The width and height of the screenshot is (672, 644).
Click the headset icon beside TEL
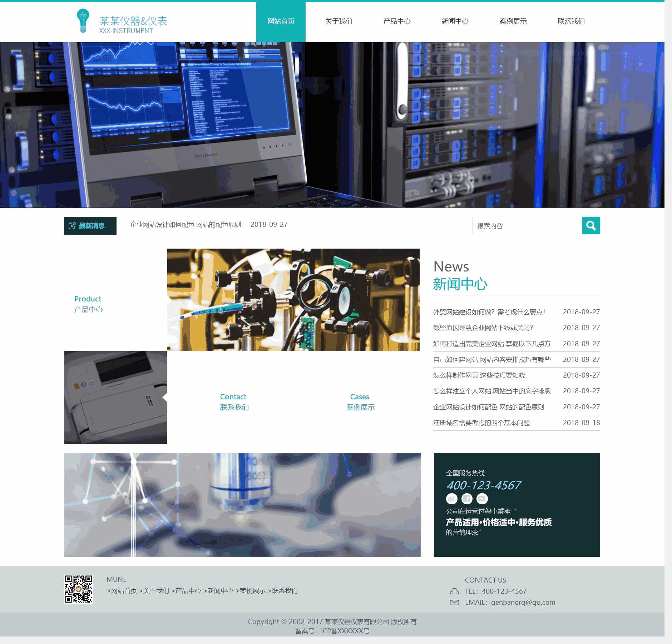click(454, 591)
